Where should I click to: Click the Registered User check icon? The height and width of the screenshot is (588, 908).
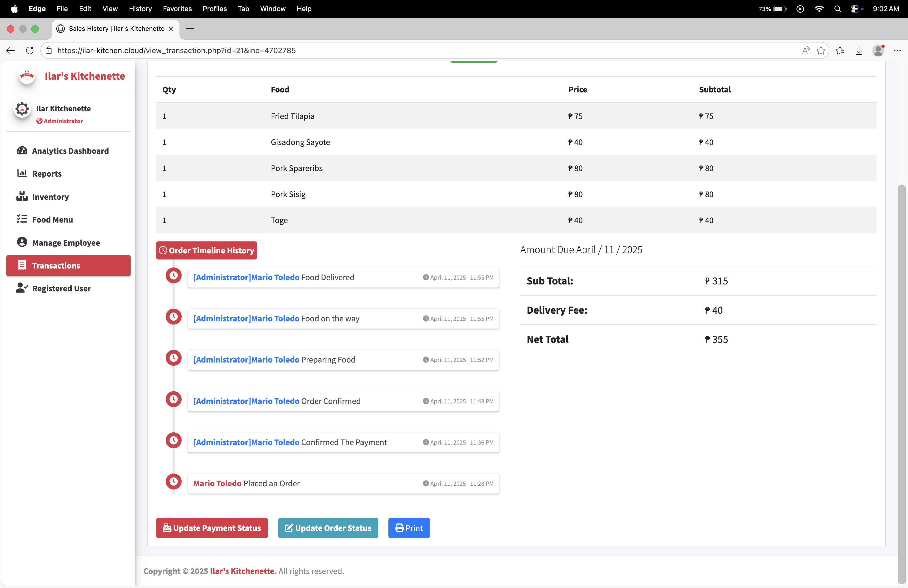[x=22, y=288]
